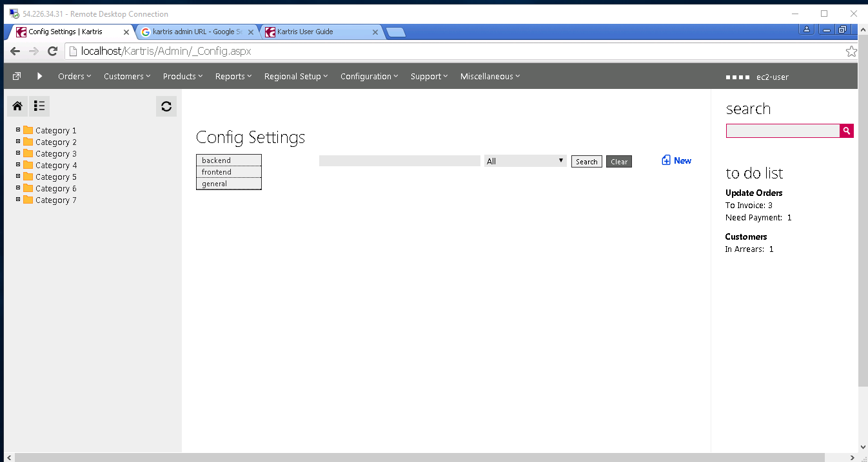This screenshot has width=868, height=462.
Task: Click the home icon above the category tree
Action: pos(17,106)
